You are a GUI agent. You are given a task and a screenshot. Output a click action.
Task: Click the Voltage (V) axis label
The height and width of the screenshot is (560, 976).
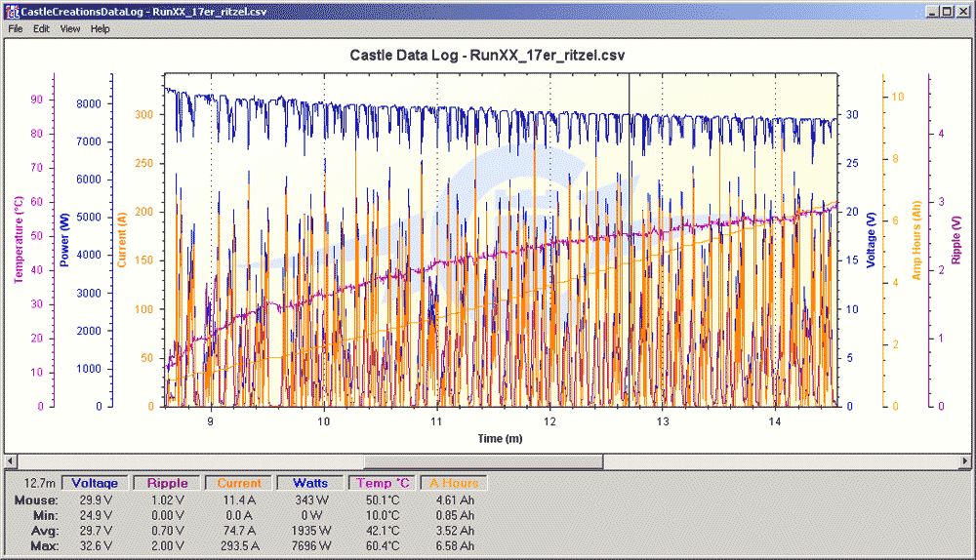pyautogui.click(x=871, y=240)
